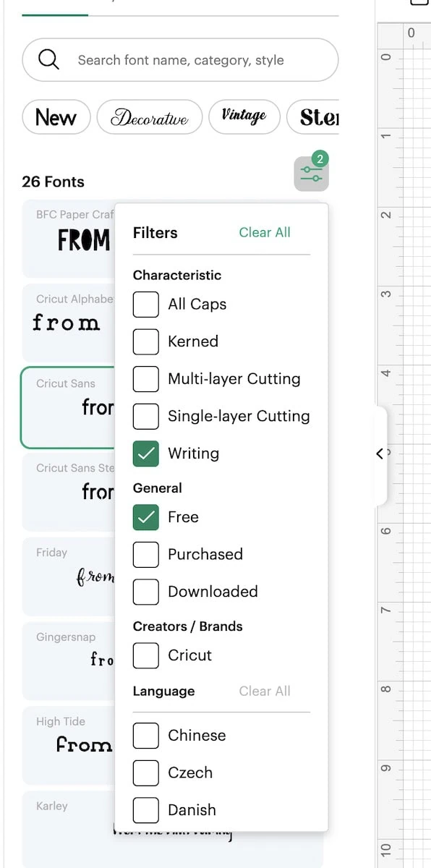This screenshot has height=868, width=431.
Task: Select the Vintage font style chip
Action: point(244,116)
